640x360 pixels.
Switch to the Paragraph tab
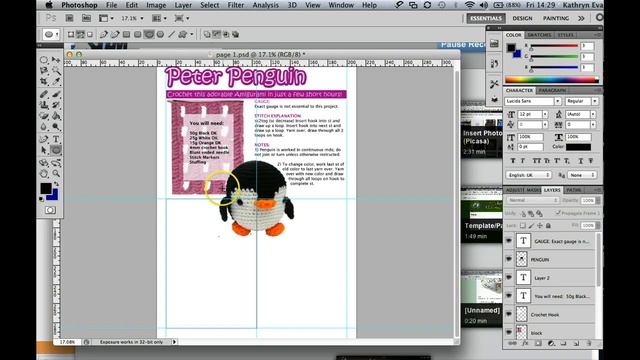coord(551,90)
